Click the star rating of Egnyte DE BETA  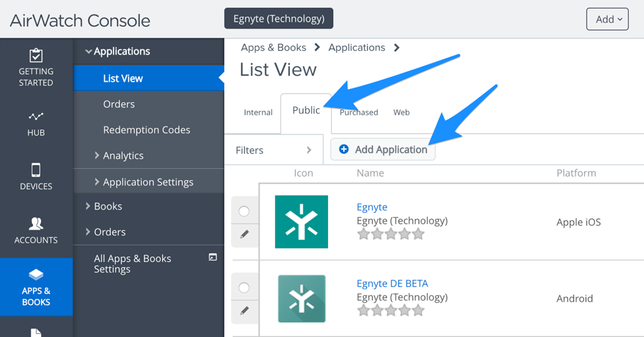click(391, 311)
